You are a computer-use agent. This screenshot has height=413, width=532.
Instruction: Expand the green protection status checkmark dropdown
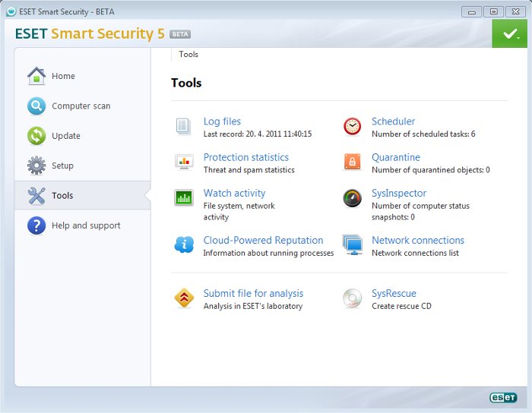coord(508,35)
